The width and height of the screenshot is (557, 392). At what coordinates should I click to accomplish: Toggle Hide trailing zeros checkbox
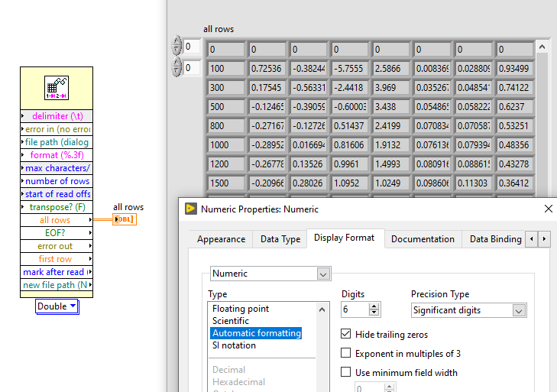(x=346, y=334)
